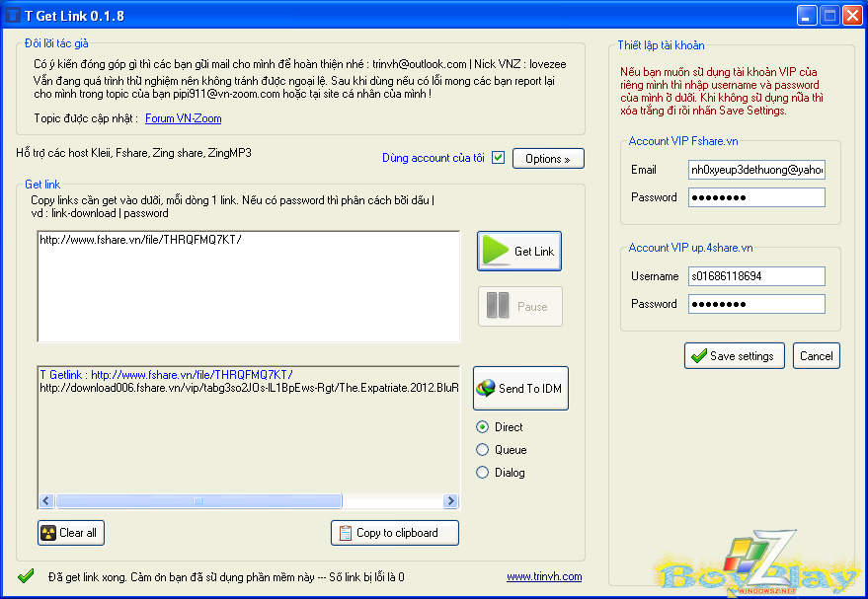
Task: Click the clipboard icon on Copy to clipboard
Action: 345,533
